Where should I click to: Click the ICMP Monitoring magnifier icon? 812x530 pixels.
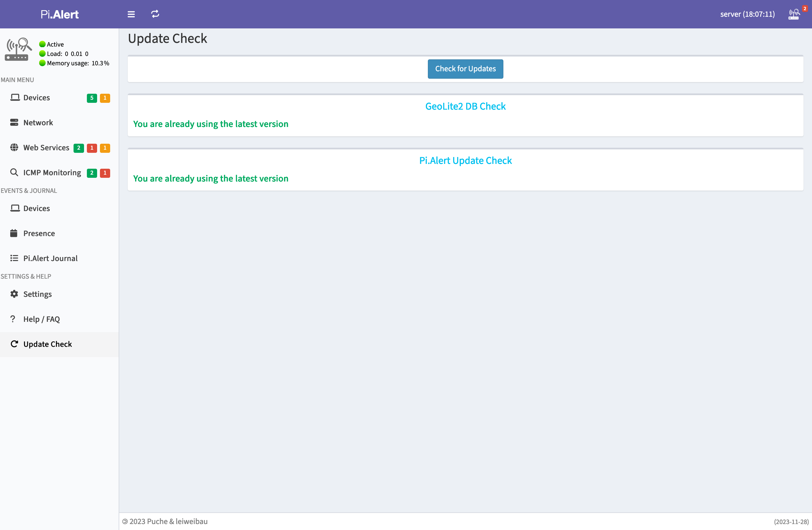(14, 173)
